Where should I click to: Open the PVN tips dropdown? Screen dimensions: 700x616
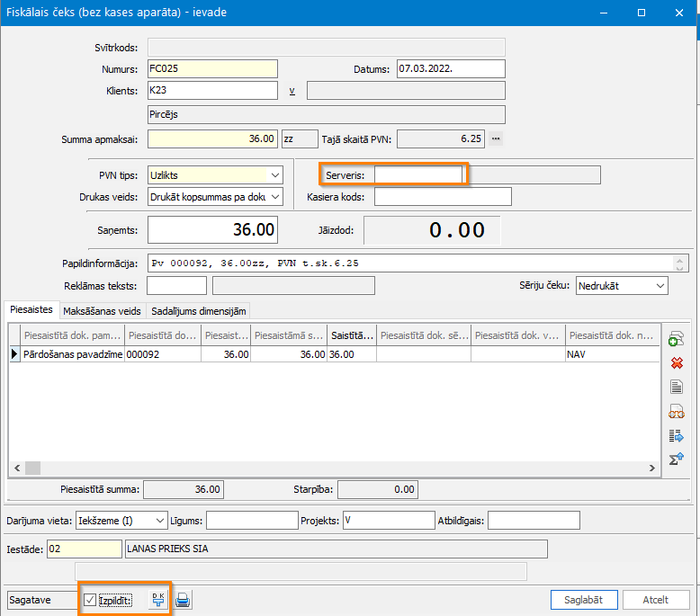(x=275, y=175)
